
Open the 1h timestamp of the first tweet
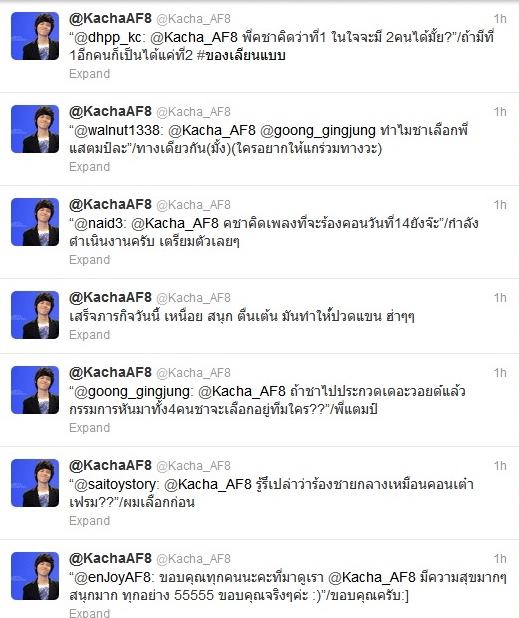[x=500, y=19]
